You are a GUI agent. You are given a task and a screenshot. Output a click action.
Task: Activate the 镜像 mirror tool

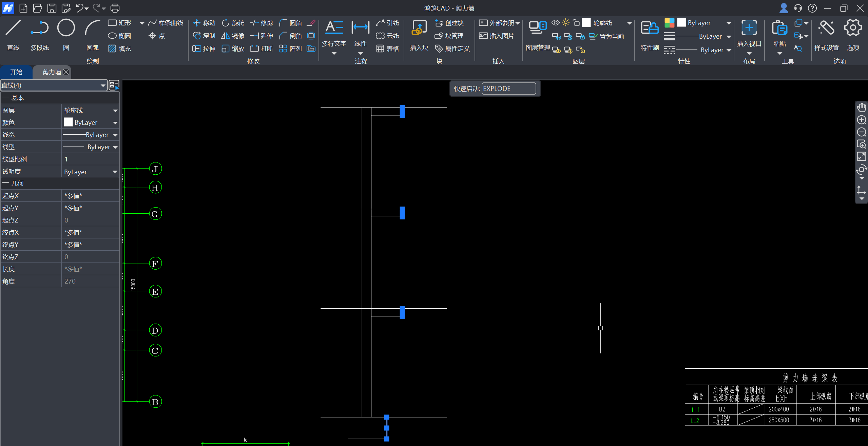233,36
